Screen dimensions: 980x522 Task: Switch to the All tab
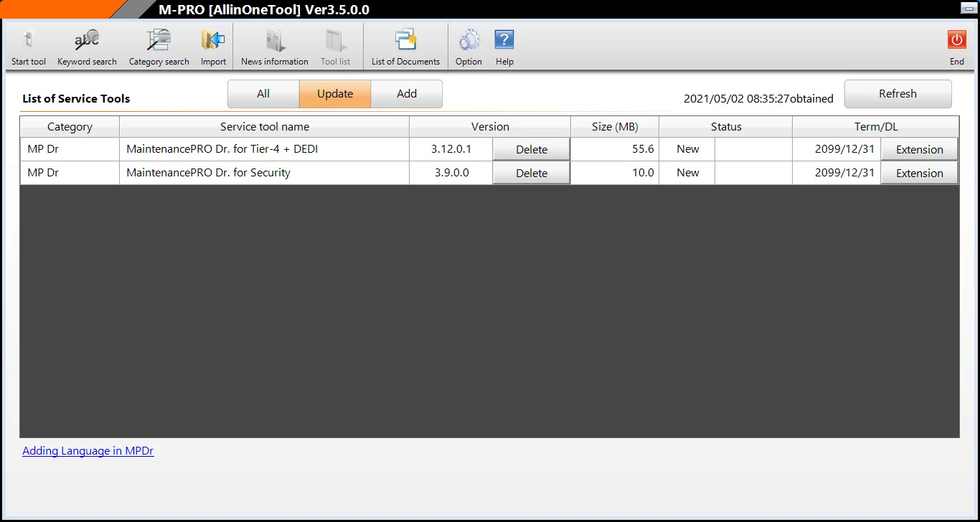[263, 94]
